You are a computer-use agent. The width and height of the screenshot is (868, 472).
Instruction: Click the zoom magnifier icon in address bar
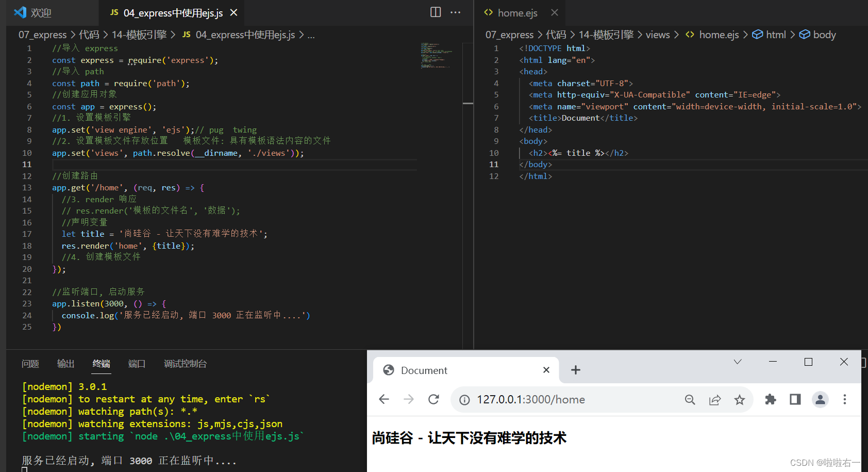(690, 400)
